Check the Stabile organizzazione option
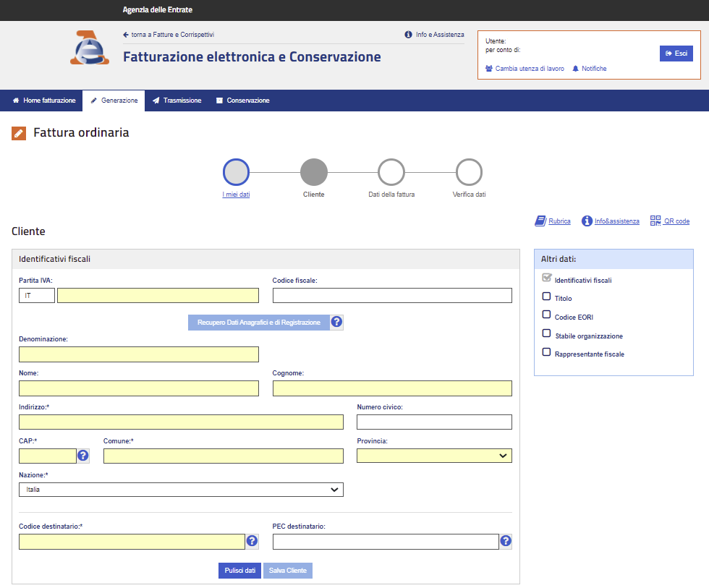709x588 pixels. click(546, 333)
